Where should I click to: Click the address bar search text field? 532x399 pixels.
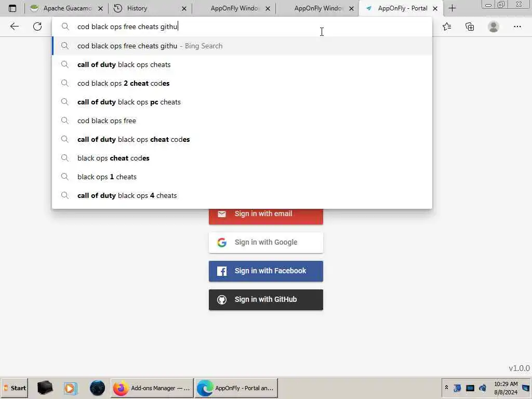point(242,26)
